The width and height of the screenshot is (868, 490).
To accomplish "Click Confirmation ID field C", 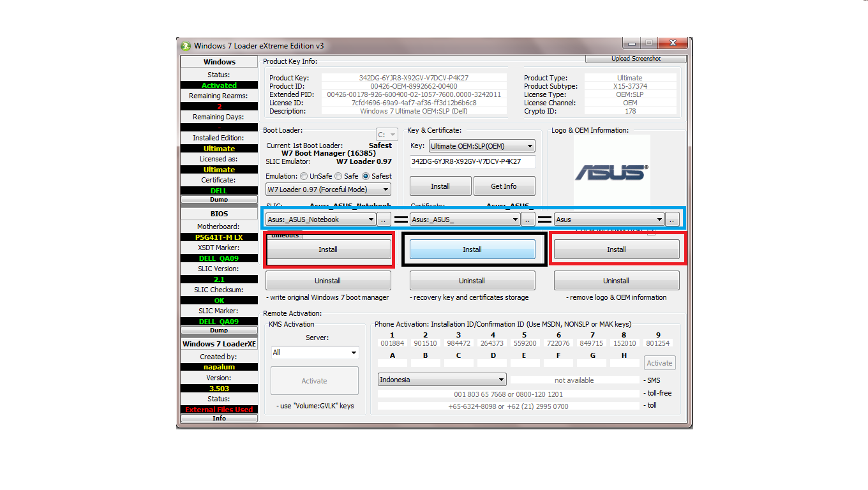I will pyautogui.click(x=458, y=363).
